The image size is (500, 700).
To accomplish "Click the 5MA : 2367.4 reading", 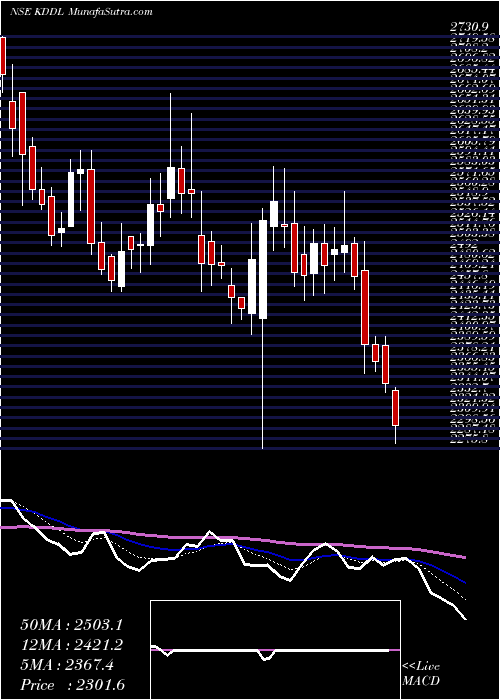I will coord(67,665).
